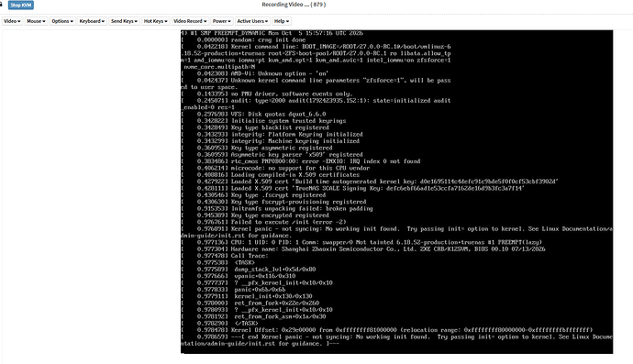Click the 'Kernel command line: BOOT_IMAGE' text
The image size is (633, 364).
tap(341, 47)
